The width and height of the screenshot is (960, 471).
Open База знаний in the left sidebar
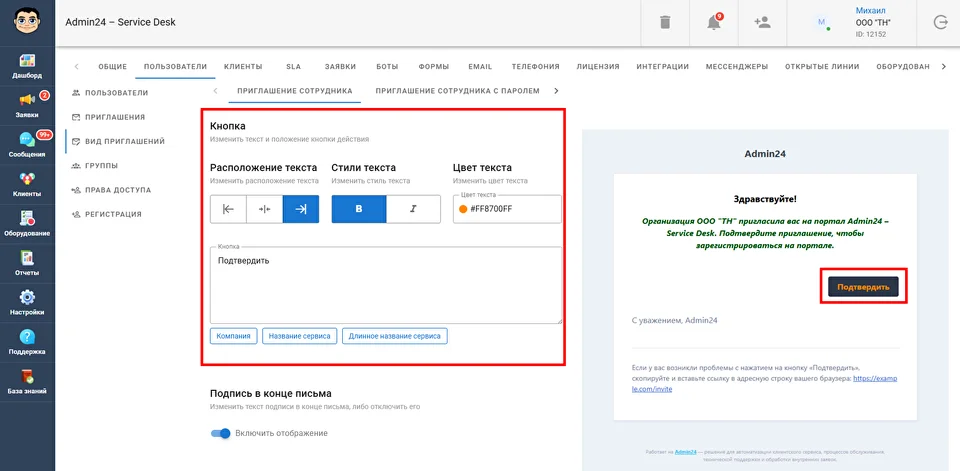pyautogui.click(x=27, y=381)
